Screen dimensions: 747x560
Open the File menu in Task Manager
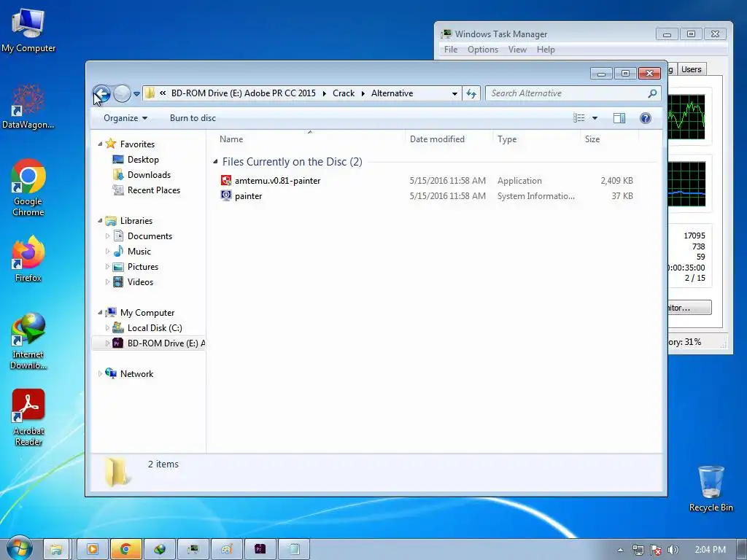point(451,50)
